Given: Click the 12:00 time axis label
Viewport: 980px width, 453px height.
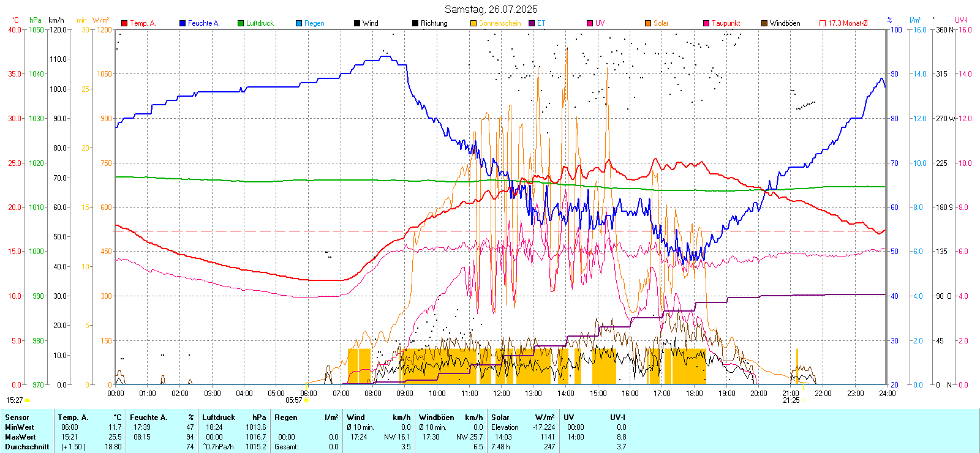Looking at the screenshot, I should 502,394.
